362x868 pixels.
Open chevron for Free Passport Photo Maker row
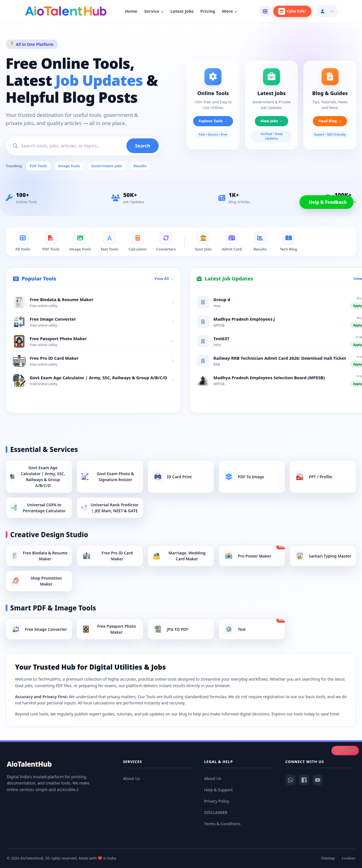click(173, 341)
